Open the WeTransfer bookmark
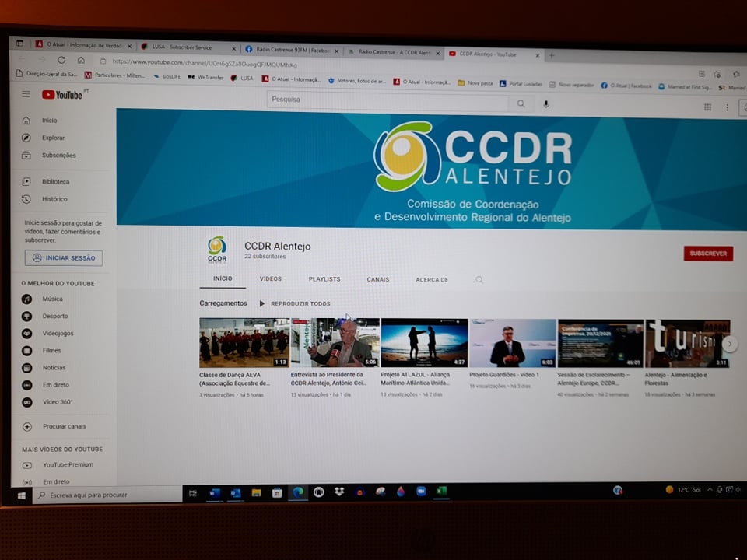 pos(205,77)
